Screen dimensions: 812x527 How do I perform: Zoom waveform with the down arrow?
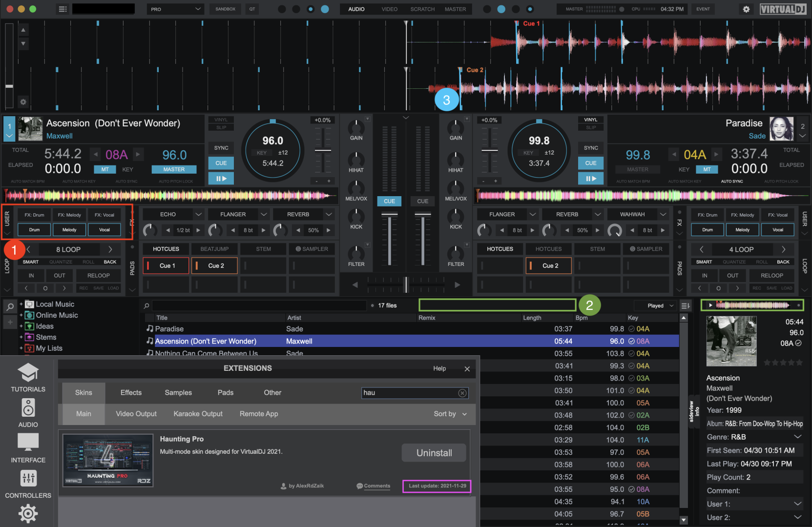click(x=23, y=43)
